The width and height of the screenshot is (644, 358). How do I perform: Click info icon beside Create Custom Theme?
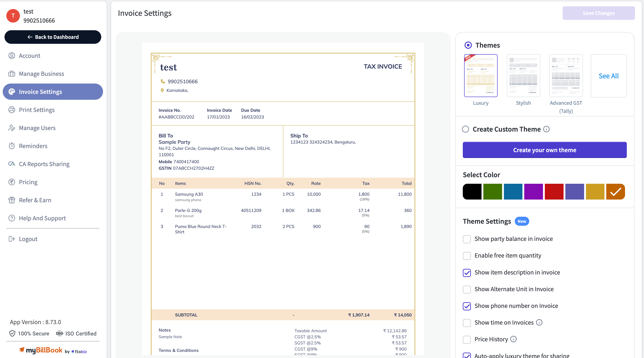pyautogui.click(x=547, y=129)
